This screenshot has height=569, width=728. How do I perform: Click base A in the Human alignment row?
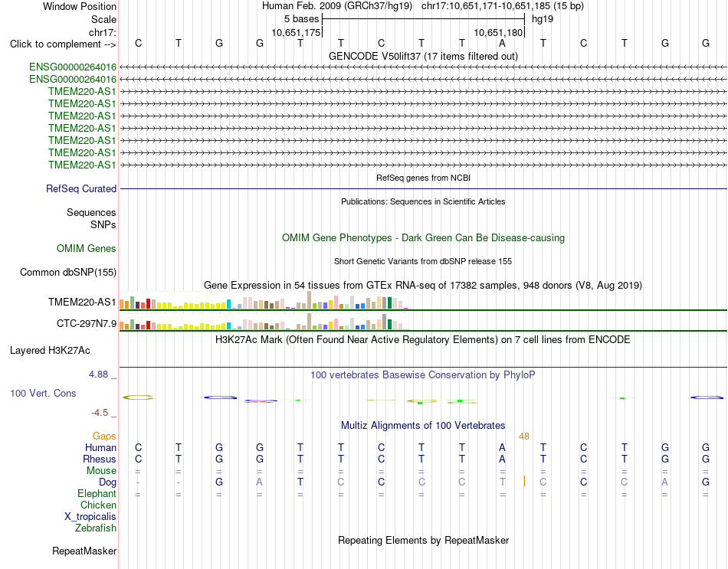(x=502, y=447)
